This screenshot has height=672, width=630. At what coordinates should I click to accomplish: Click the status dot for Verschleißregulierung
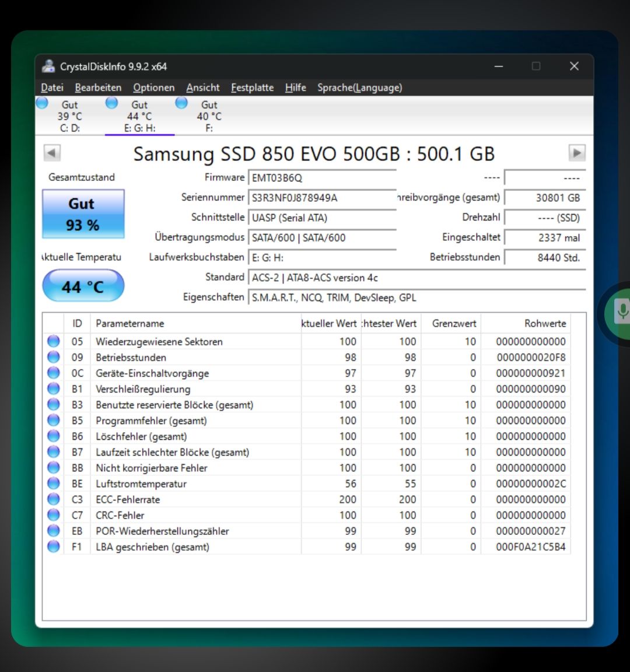click(x=54, y=388)
